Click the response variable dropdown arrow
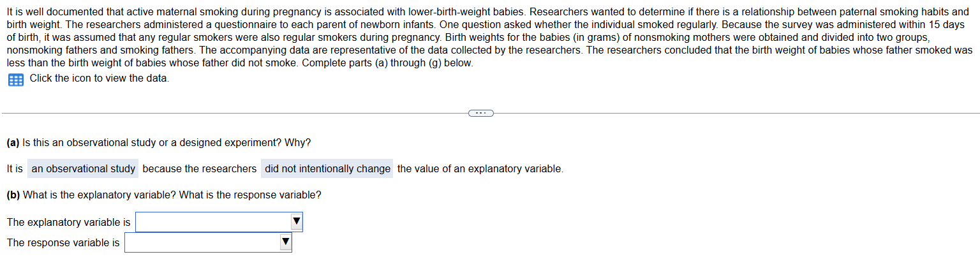Screen dimensions: 980x259 point(285,242)
